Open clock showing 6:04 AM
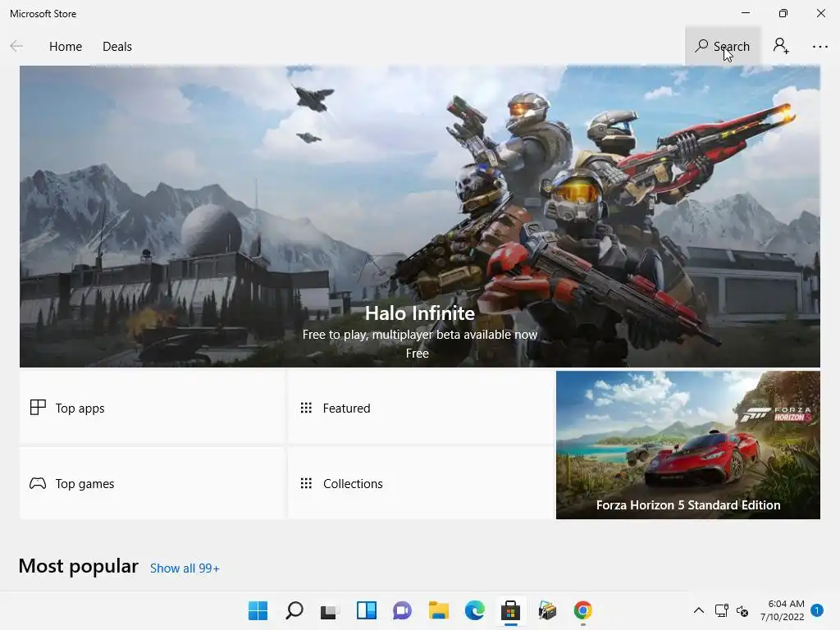 click(782, 610)
